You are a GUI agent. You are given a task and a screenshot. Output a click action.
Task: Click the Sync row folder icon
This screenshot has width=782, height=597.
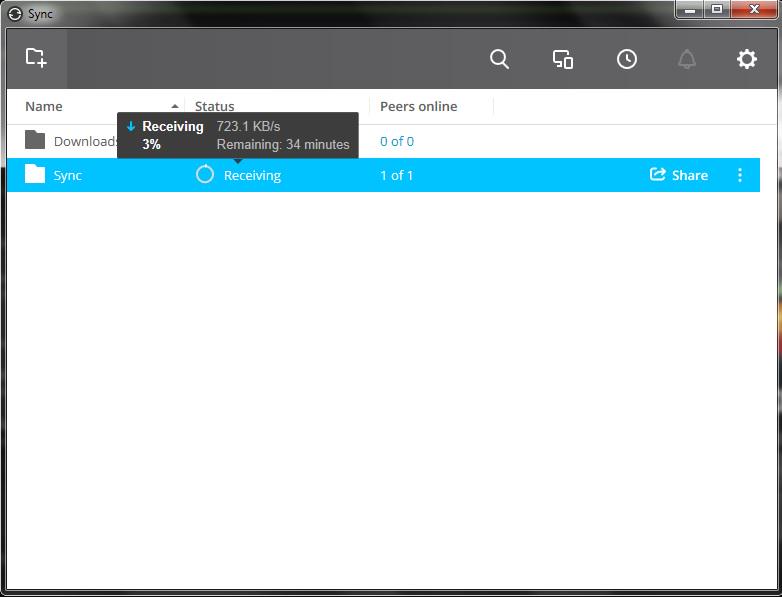pyautogui.click(x=35, y=175)
